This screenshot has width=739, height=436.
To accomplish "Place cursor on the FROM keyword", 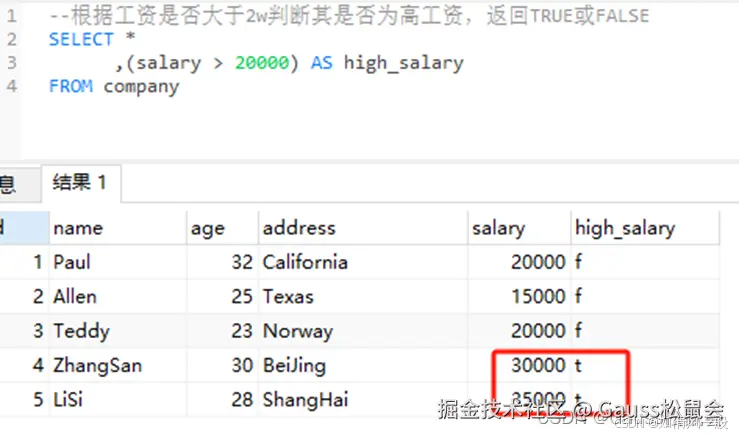I will click(71, 86).
